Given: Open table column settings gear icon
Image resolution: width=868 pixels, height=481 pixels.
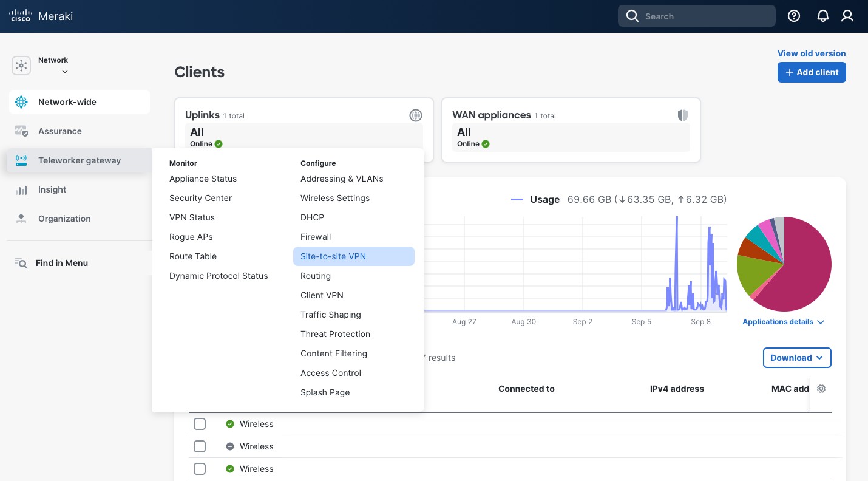Looking at the screenshot, I should click(x=821, y=389).
